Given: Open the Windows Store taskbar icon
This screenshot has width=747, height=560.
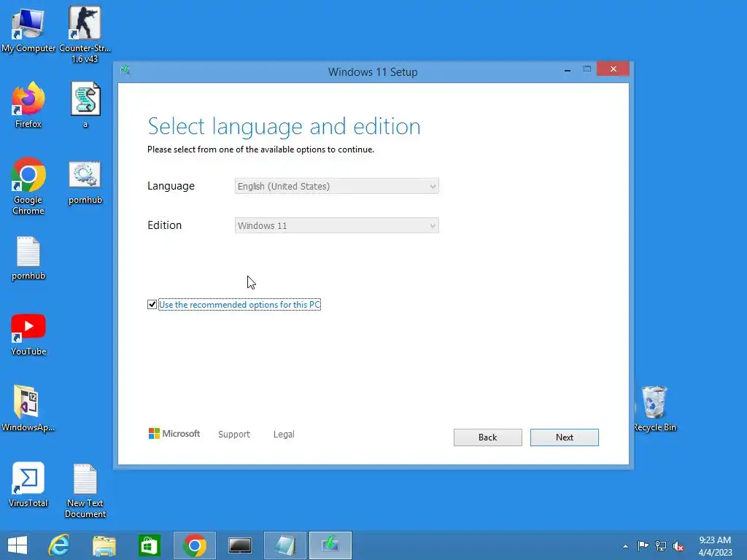Looking at the screenshot, I should (149, 545).
